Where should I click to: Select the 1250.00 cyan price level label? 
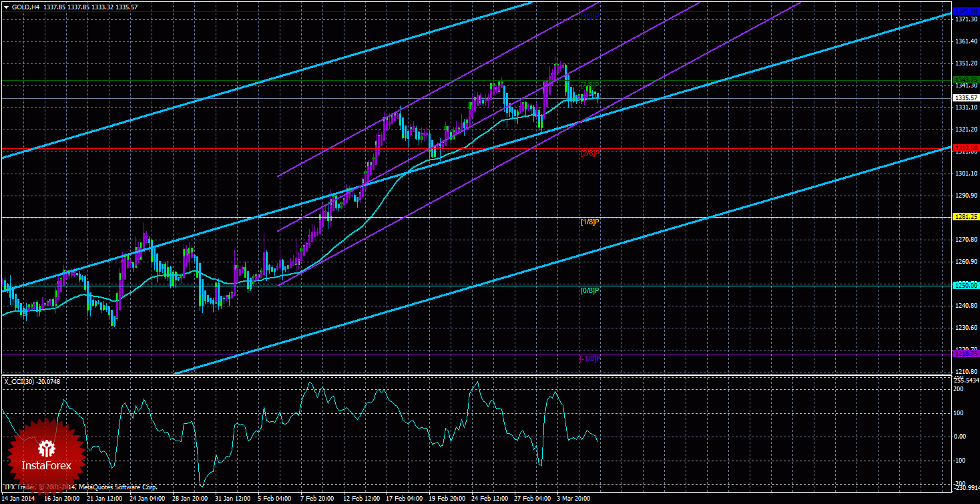click(965, 286)
